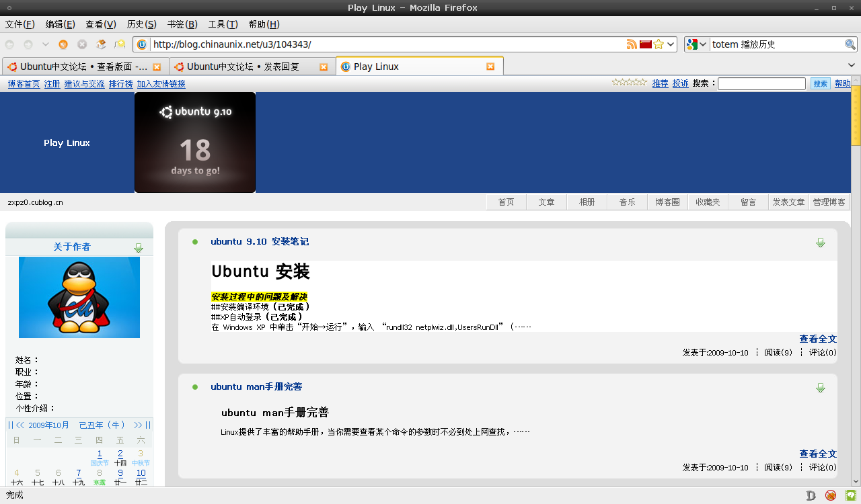Click the blue 搜索 button
The image size is (861, 504).
(821, 84)
